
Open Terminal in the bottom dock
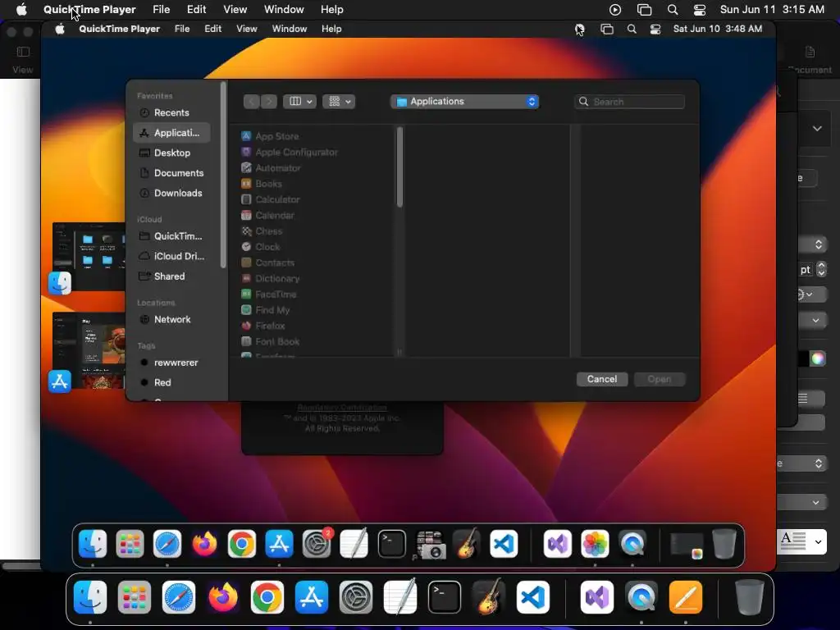click(x=445, y=597)
